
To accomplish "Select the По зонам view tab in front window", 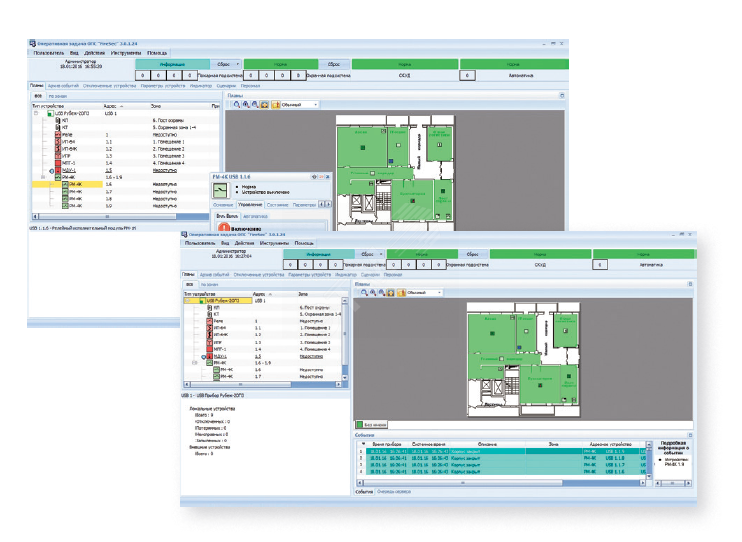I will (213, 283).
